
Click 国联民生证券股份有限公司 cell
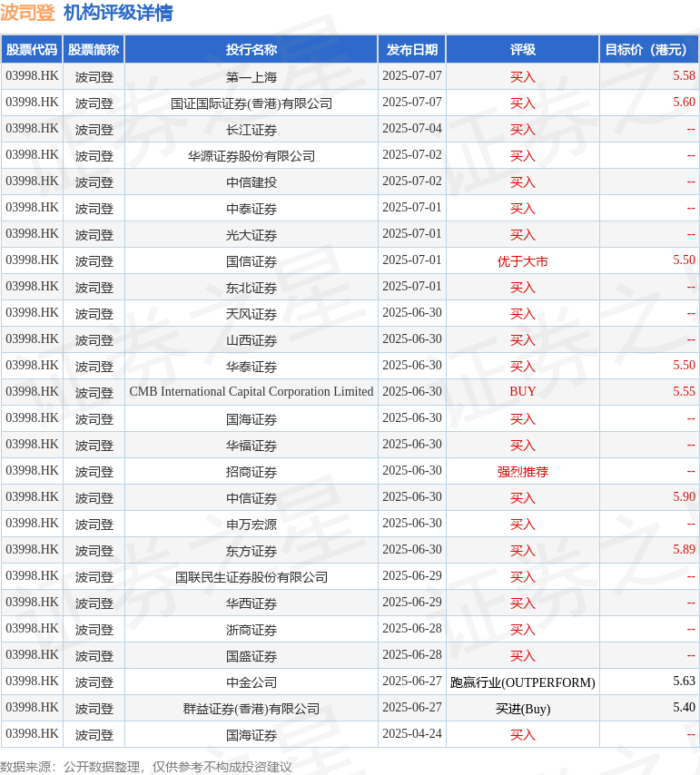(x=251, y=577)
